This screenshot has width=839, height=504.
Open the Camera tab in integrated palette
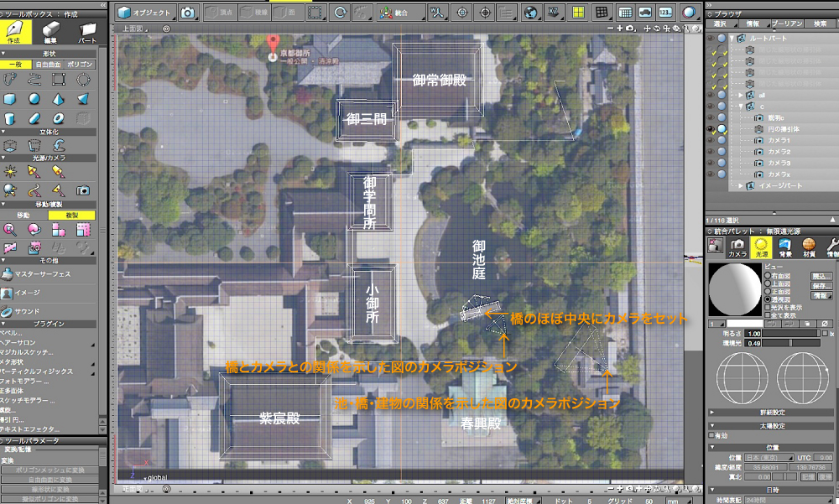point(737,247)
